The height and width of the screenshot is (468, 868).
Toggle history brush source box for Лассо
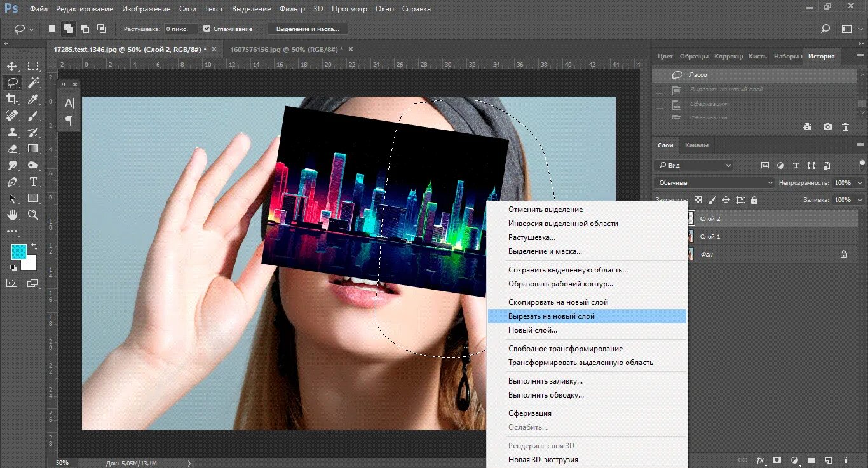coord(660,75)
